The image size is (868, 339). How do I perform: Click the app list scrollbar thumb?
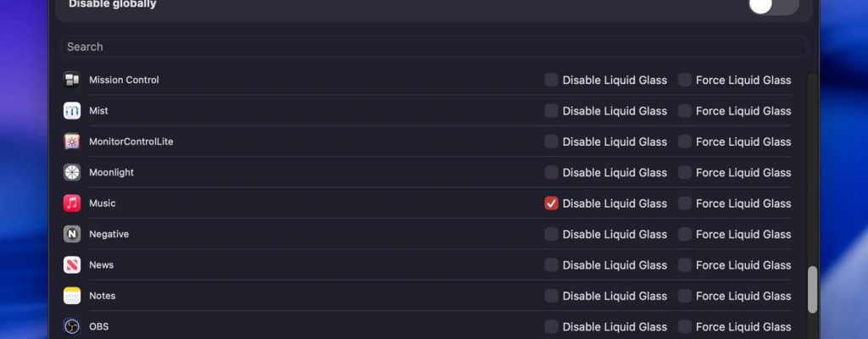pos(812,290)
